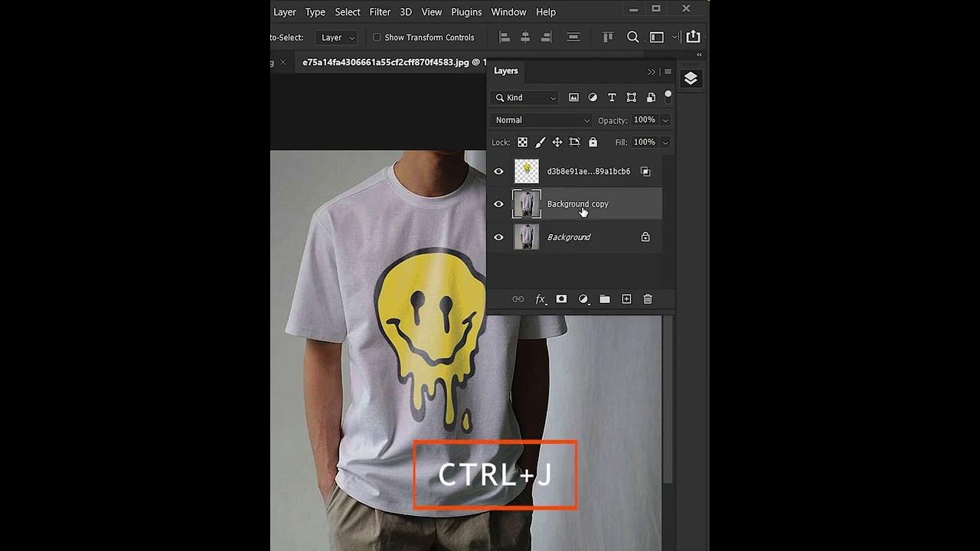Screen dimensions: 980x551
Task: Open the Window menu
Action: [x=508, y=11]
